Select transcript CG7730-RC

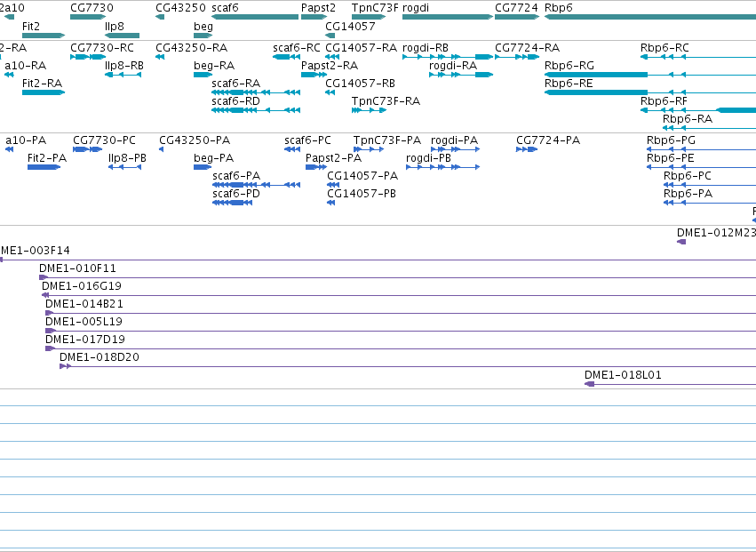(88, 57)
